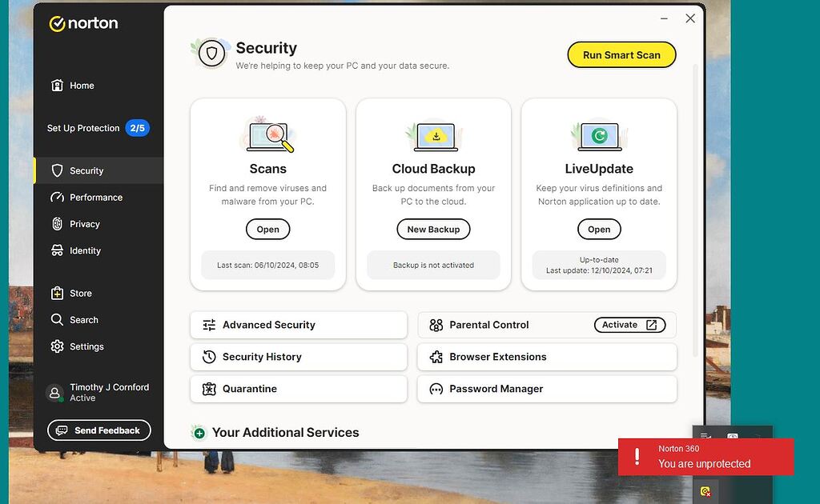Start a New Backup for Cloud Backup
The image size is (820, 504).
433,229
